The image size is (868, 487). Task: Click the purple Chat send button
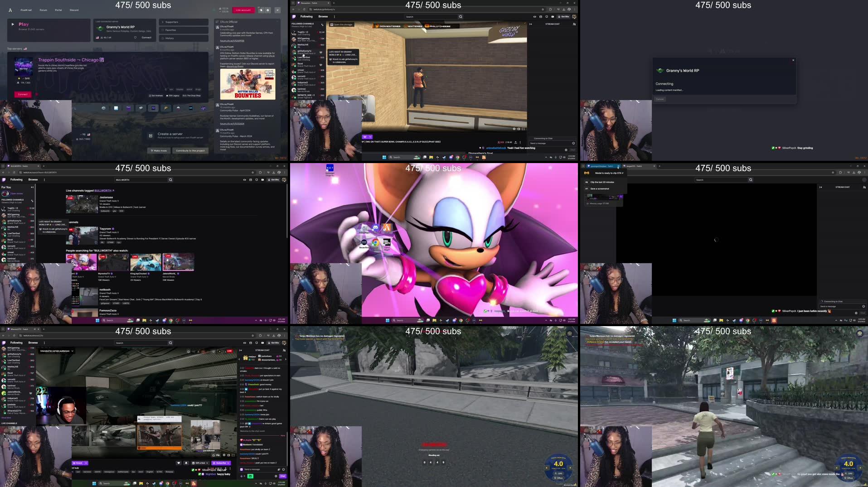(x=282, y=476)
